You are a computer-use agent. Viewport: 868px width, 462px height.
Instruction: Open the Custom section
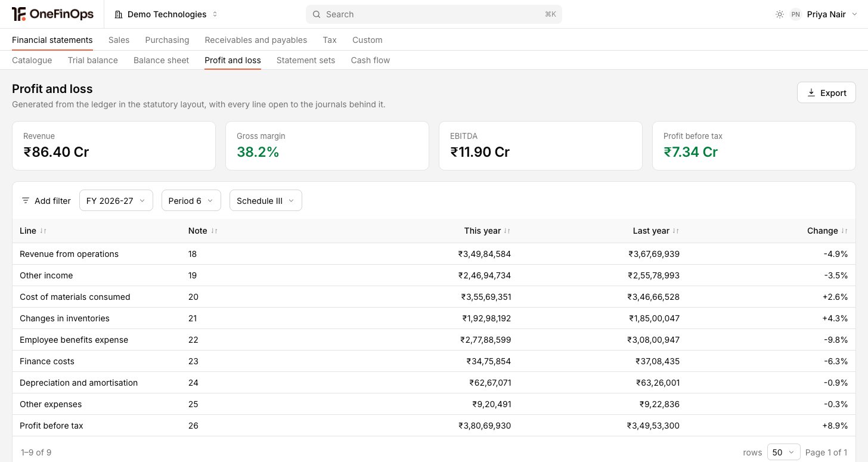coord(367,40)
